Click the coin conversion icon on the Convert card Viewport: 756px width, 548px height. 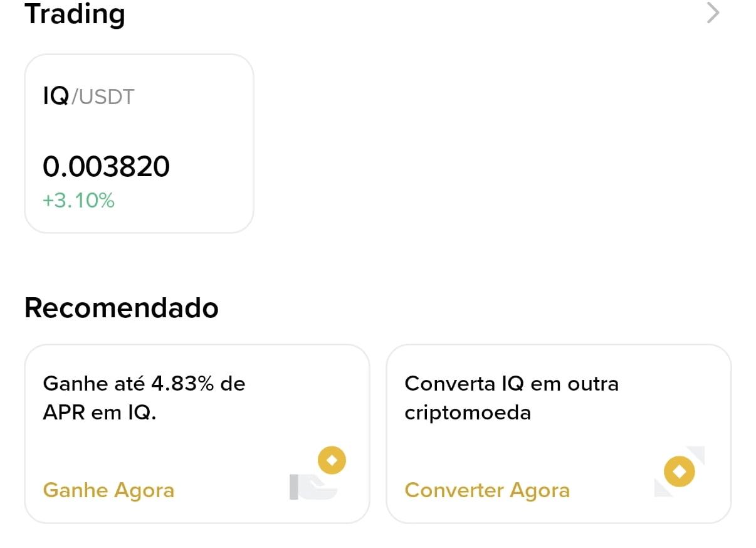click(x=679, y=472)
